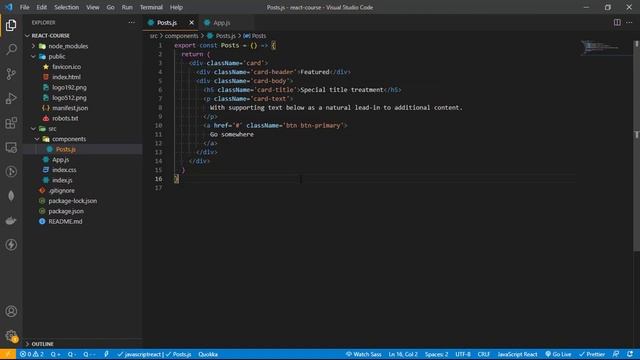
Task: Click the Watch Sass status item
Action: coord(363,354)
